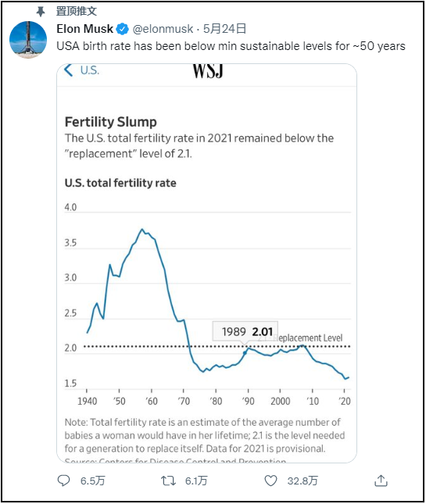Click the reply speech bubble icon
The image size is (426, 504).
[63, 481]
